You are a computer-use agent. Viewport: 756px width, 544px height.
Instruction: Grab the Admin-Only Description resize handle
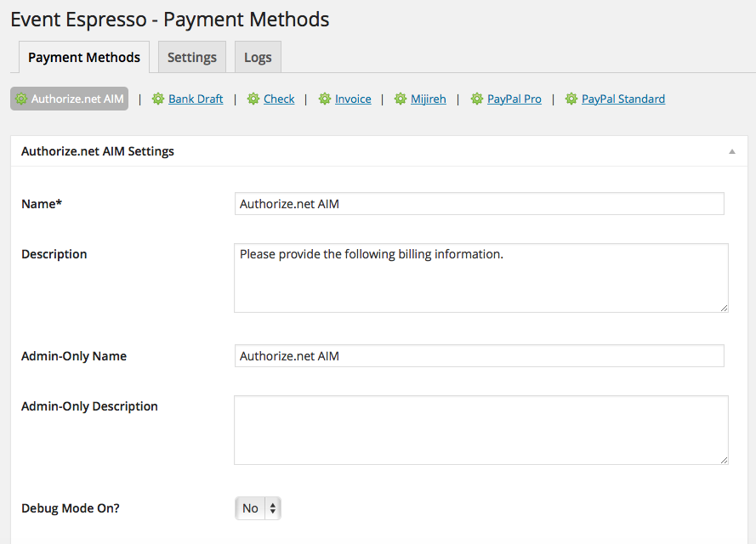click(x=724, y=460)
